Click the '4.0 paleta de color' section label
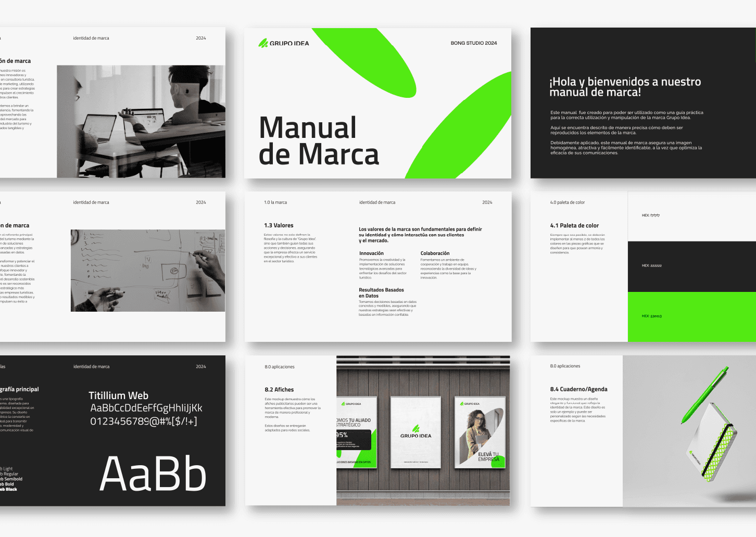Image resolution: width=756 pixels, height=537 pixels. pyautogui.click(x=568, y=202)
